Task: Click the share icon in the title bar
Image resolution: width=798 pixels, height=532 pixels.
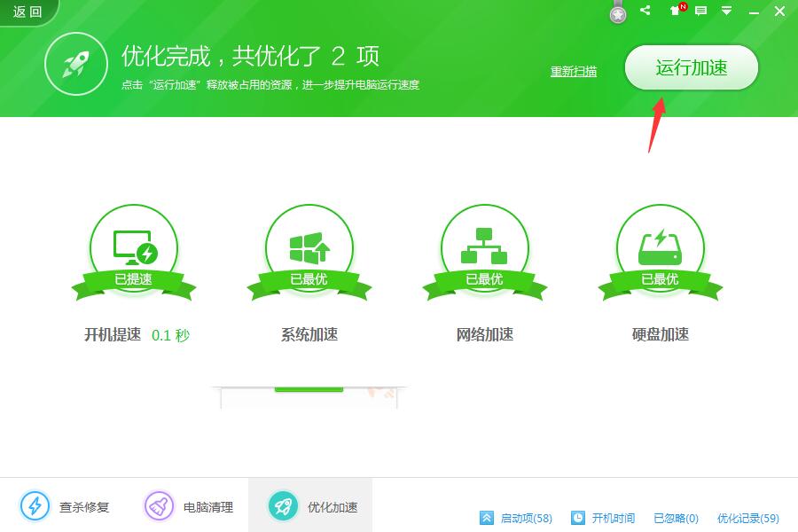Action: point(645,11)
